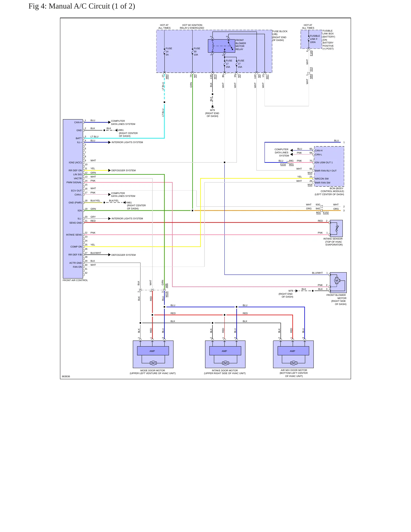Click the MODE DOOR MOTOR label

[x=152, y=370]
